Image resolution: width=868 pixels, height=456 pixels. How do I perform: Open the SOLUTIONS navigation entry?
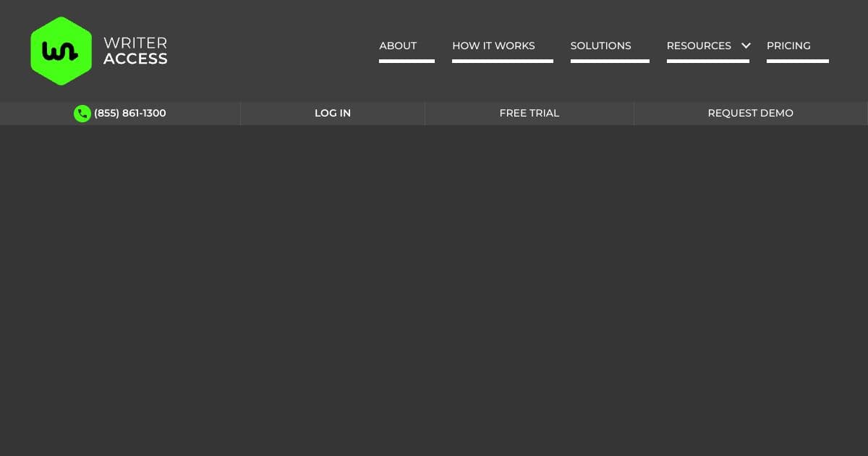pyautogui.click(x=600, y=46)
